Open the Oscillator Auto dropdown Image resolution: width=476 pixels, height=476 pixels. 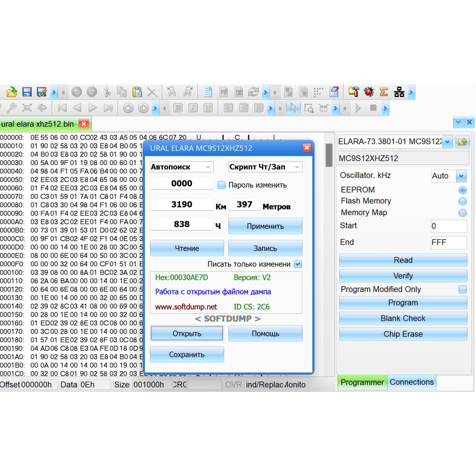(x=461, y=176)
